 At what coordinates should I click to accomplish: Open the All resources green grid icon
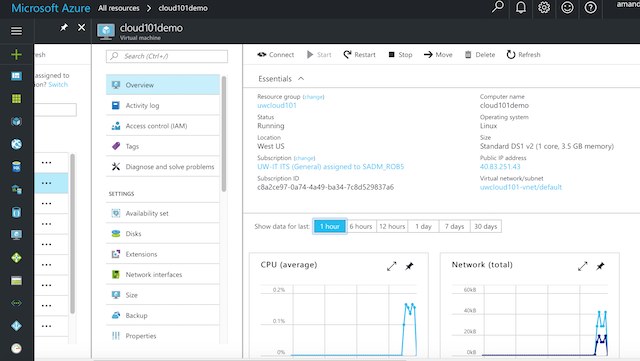(16, 98)
